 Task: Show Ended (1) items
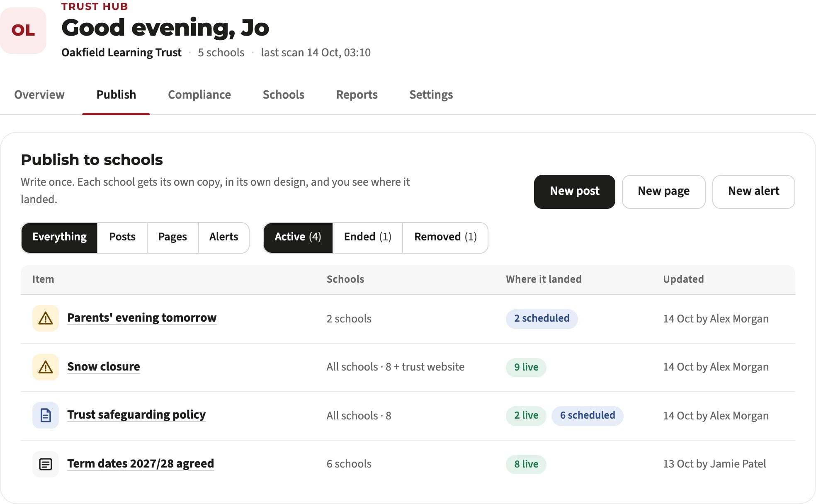coord(368,237)
